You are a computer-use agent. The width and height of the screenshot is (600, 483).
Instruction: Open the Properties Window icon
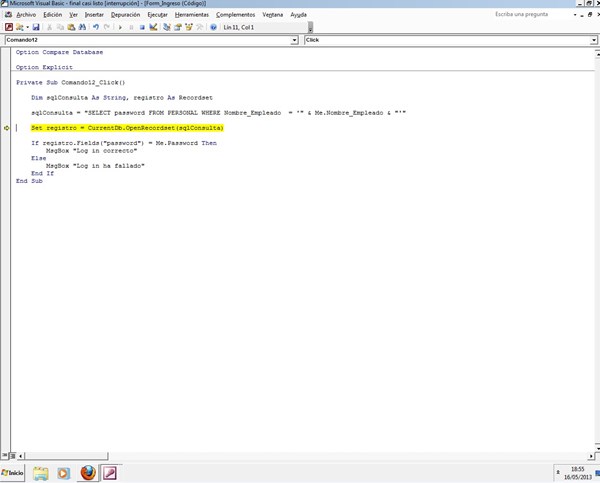[178, 27]
